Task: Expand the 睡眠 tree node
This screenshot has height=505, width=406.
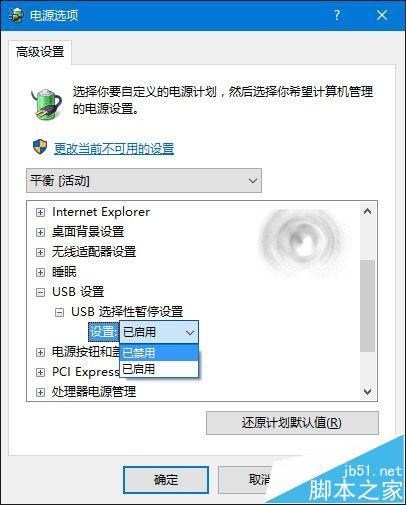Action: (x=40, y=272)
